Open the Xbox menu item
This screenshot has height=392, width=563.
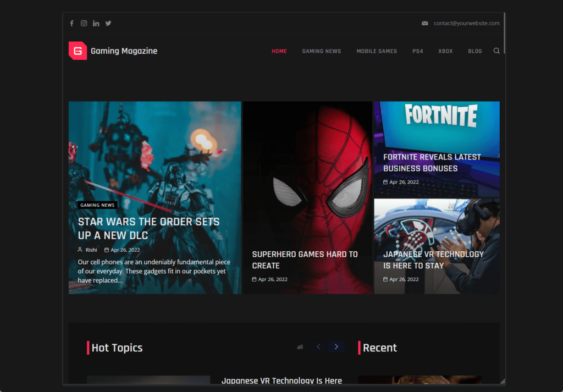(445, 51)
